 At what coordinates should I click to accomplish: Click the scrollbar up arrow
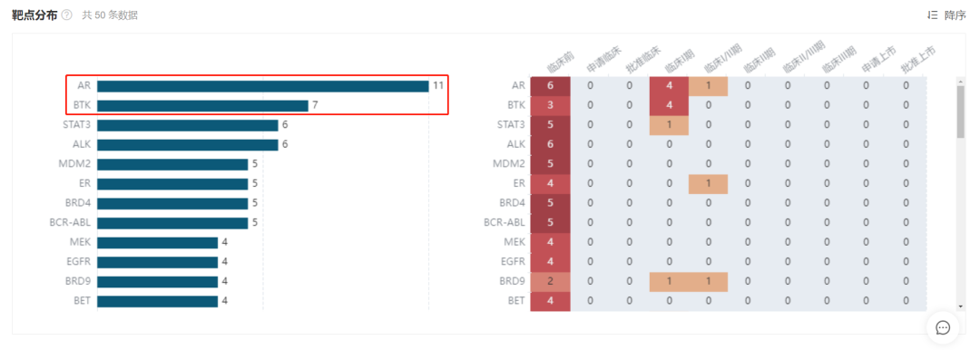pos(961,81)
